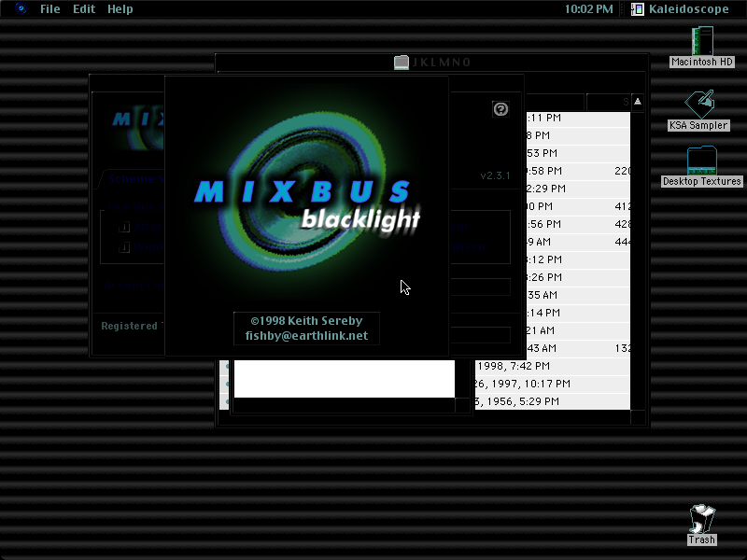Select the row with time 53 PM
The height and width of the screenshot is (560, 747).
point(578,153)
